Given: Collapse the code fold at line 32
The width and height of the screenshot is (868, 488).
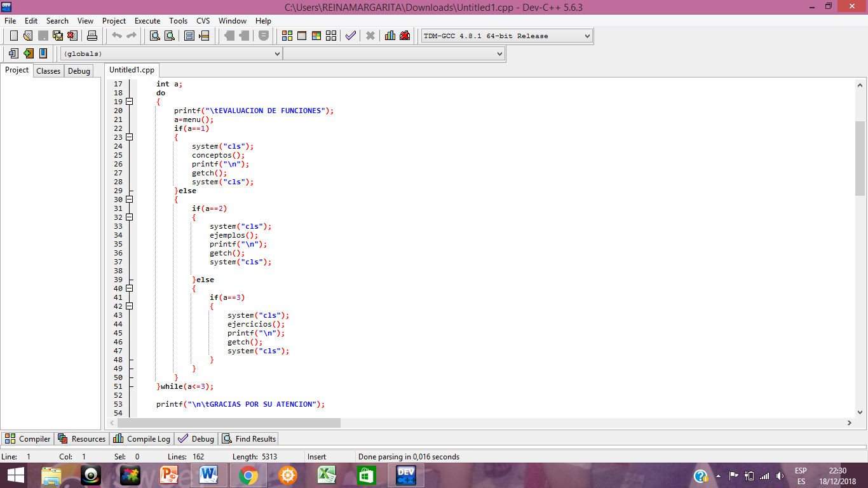Looking at the screenshot, I should (130, 217).
